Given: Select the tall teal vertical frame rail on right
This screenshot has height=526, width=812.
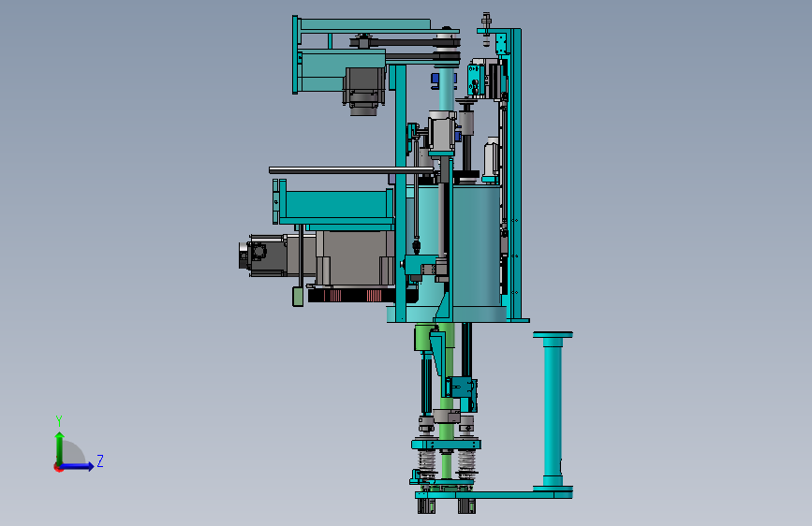Looking at the screenshot, I should click(x=516, y=174).
